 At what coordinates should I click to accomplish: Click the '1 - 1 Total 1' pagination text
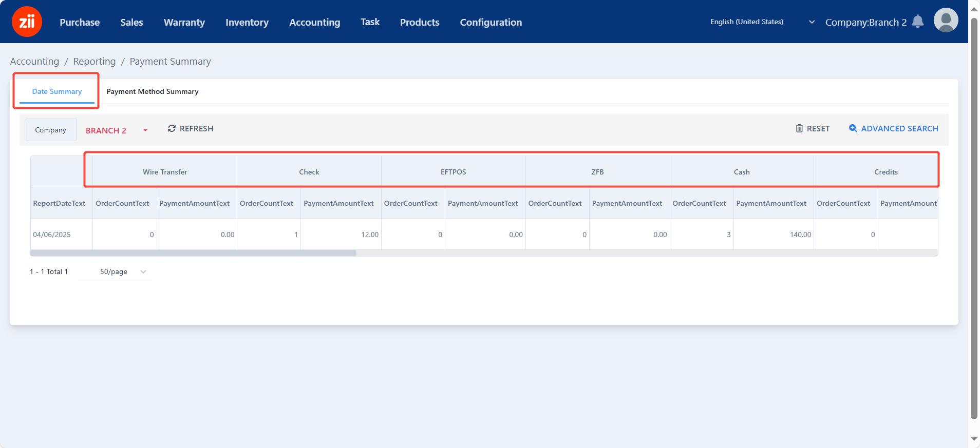click(49, 271)
